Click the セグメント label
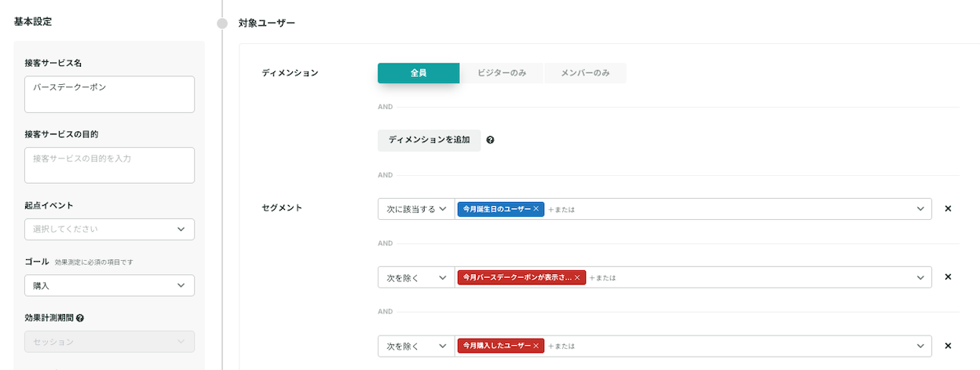The width and height of the screenshot is (980, 370). pos(282,208)
